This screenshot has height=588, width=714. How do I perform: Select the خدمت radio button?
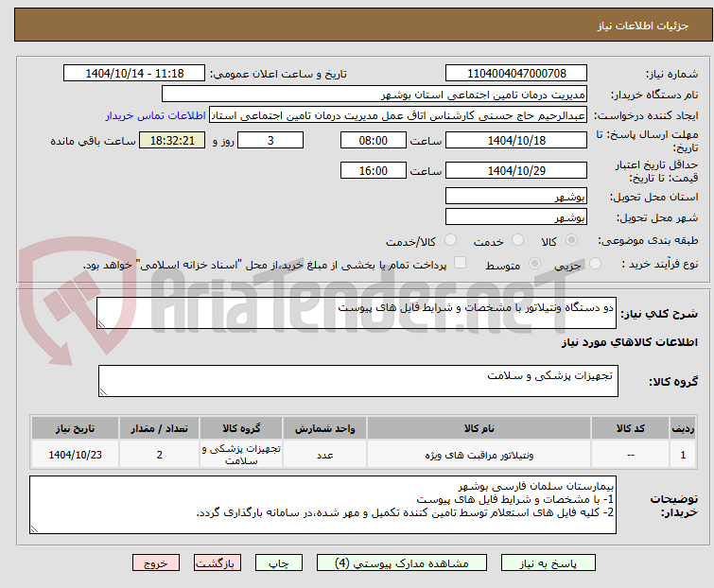coord(517,240)
